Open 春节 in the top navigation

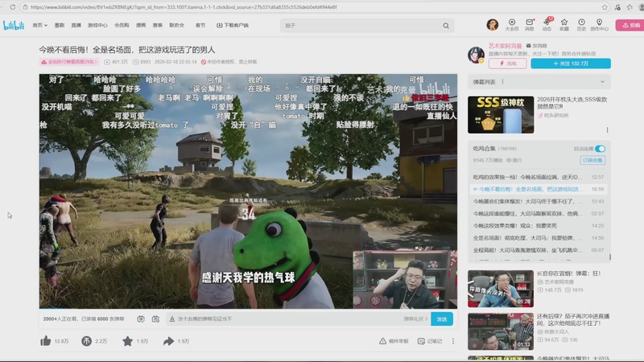coord(200,26)
